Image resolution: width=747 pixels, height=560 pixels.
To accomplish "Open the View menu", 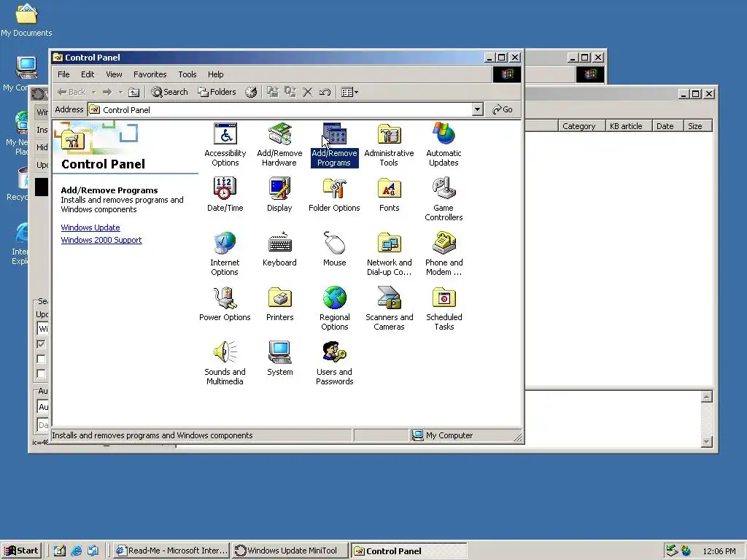I will (114, 74).
